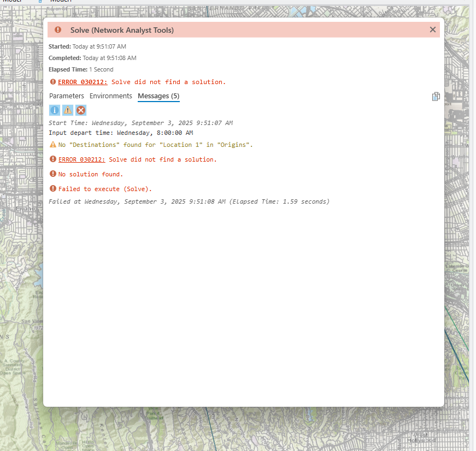
Task: Click the error icon beside 'No solution found.'
Action: [x=53, y=174]
